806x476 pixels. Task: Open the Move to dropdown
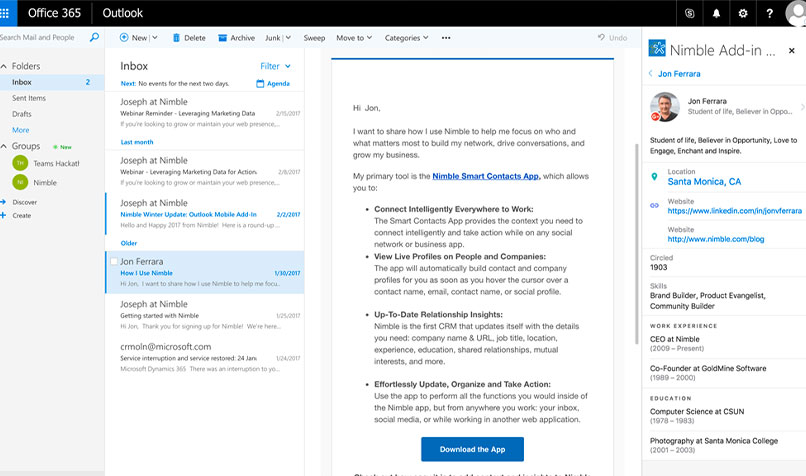coord(354,38)
